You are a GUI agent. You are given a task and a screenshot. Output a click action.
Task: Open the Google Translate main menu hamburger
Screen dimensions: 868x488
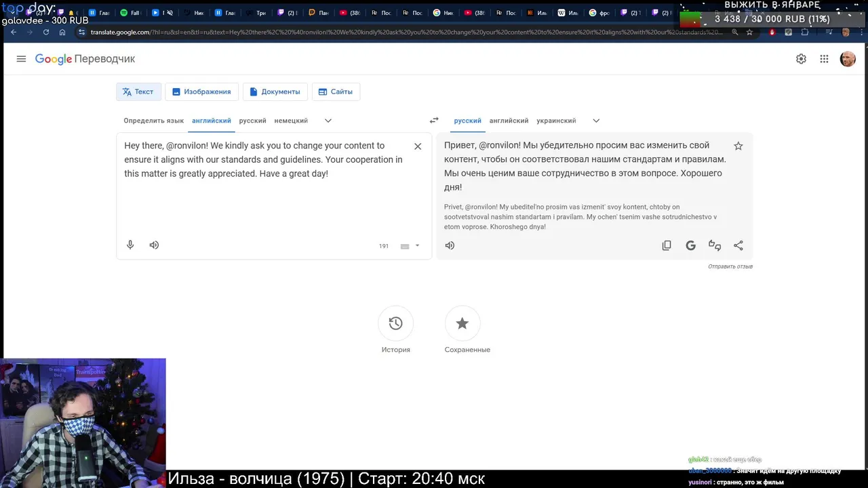21,59
